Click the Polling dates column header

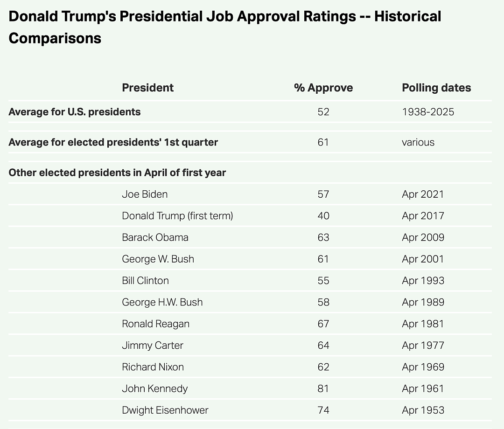(x=436, y=88)
